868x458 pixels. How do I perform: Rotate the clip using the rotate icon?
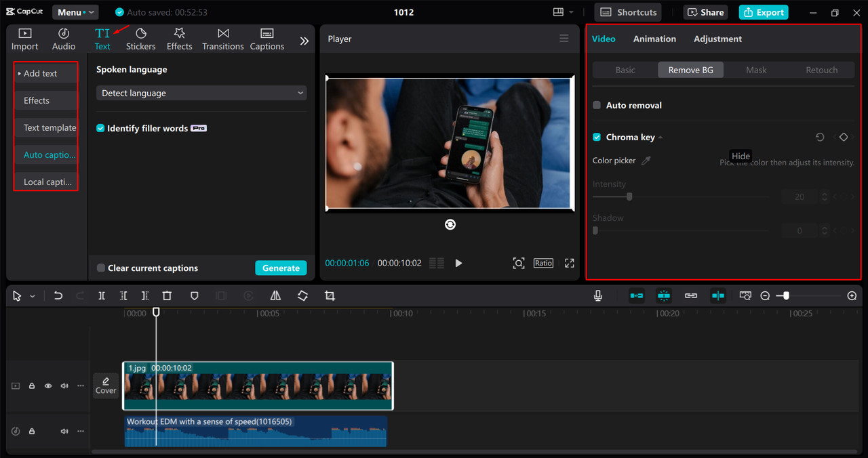(x=302, y=296)
